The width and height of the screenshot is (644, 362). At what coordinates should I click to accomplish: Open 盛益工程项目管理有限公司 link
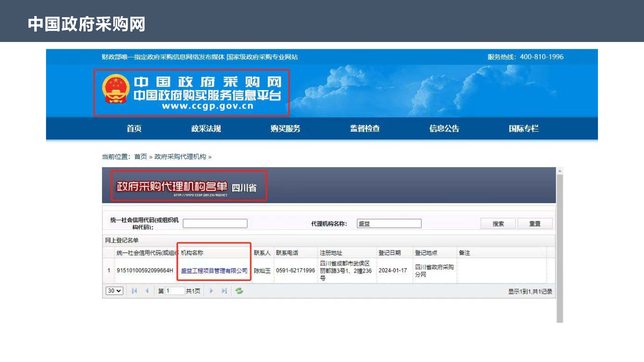click(x=214, y=270)
